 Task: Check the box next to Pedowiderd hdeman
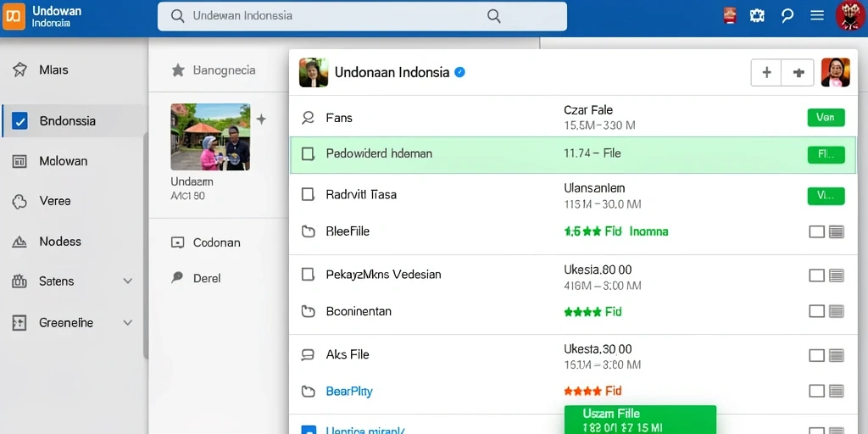tap(308, 153)
